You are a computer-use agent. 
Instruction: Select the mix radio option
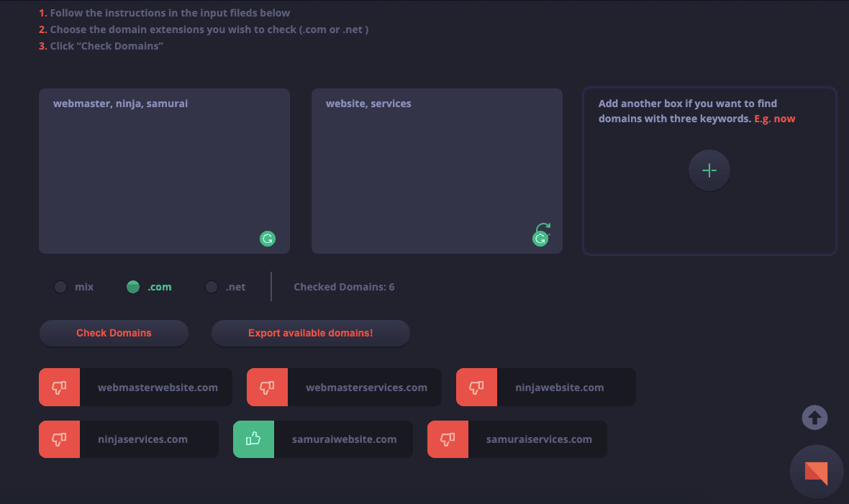point(60,286)
